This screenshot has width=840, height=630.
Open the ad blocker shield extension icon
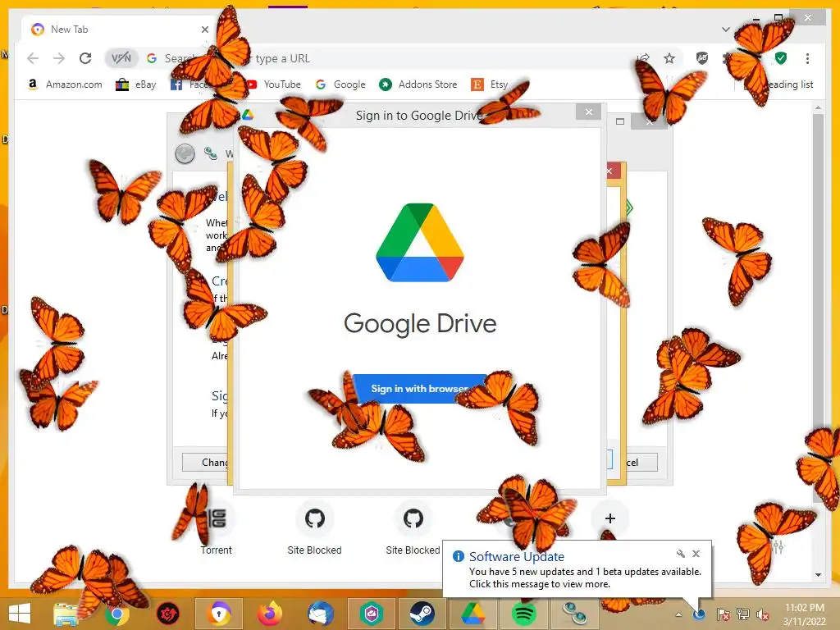702,58
